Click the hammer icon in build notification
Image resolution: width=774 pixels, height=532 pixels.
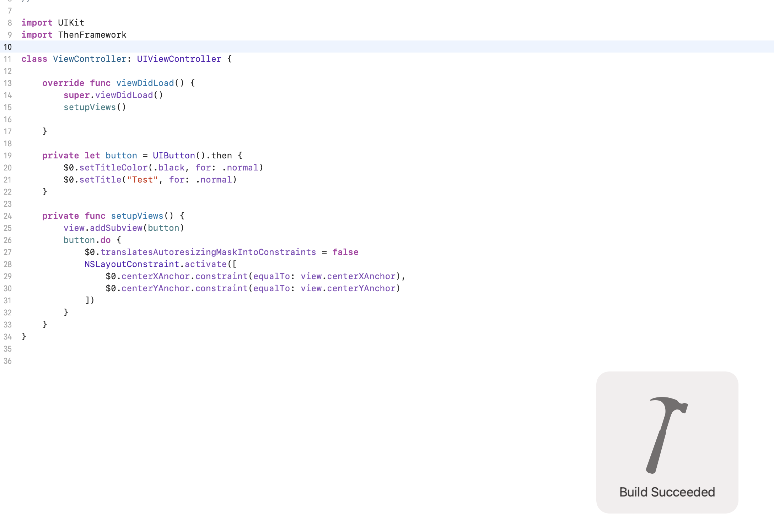(667, 435)
